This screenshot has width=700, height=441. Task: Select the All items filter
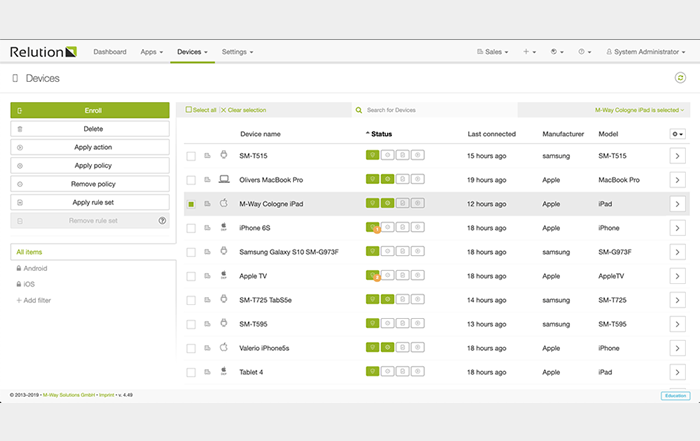point(93,252)
